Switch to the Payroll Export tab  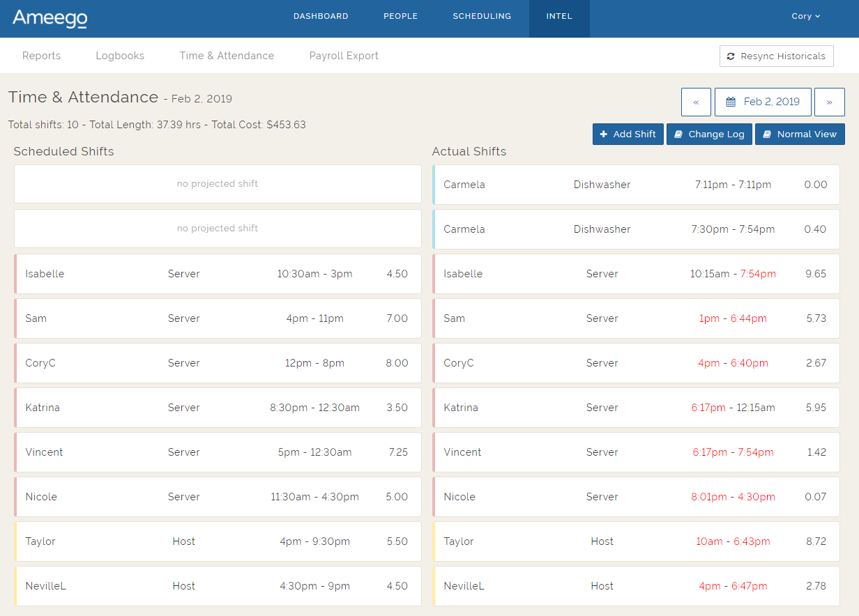[x=344, y=56]
